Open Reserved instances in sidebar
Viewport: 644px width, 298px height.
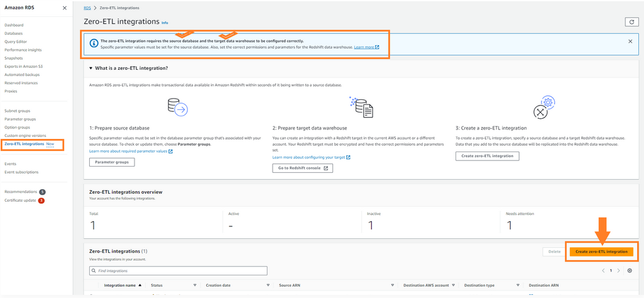[x=21, y=82]
